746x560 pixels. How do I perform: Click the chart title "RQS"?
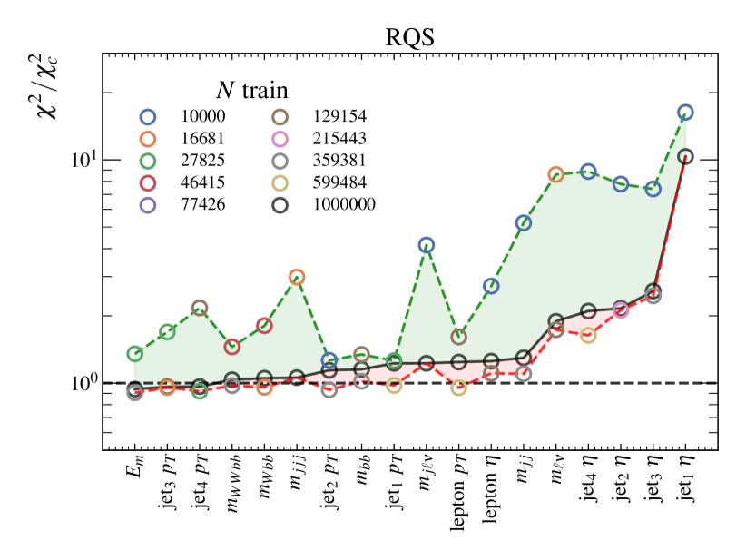409,37
